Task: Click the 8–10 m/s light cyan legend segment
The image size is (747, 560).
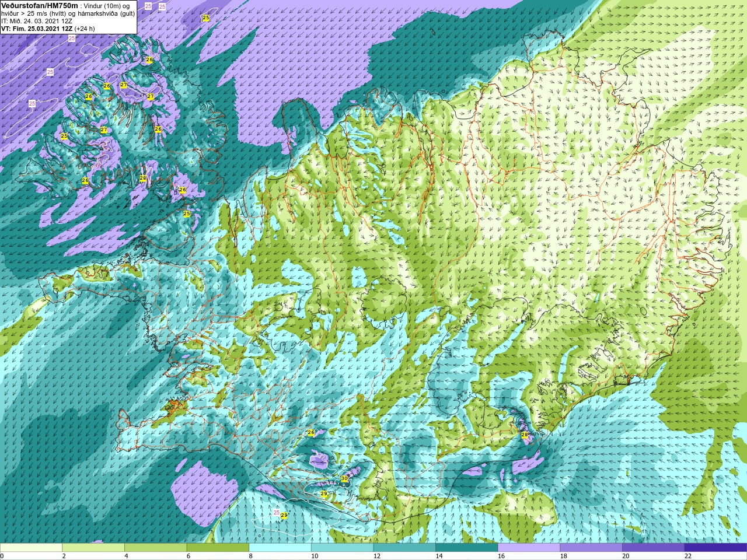Action: point(280,548)
